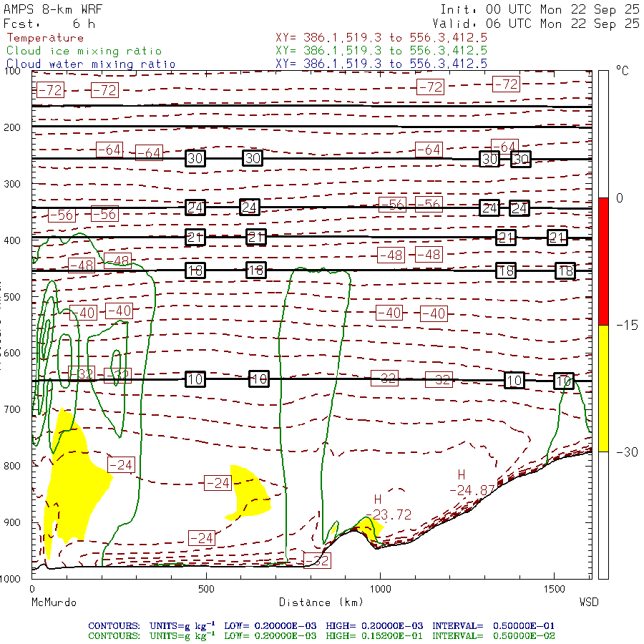Select the green XY coordinates line
This screenshot has height=644, width=644.
(x=381, y=51)
